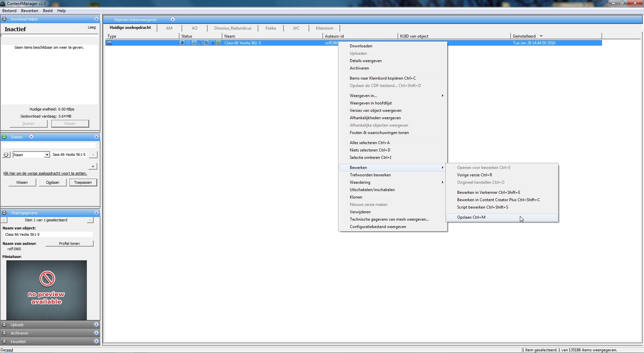
Task: Click the Objectgegevens panel indicator icon
Action: pos(4,213)
